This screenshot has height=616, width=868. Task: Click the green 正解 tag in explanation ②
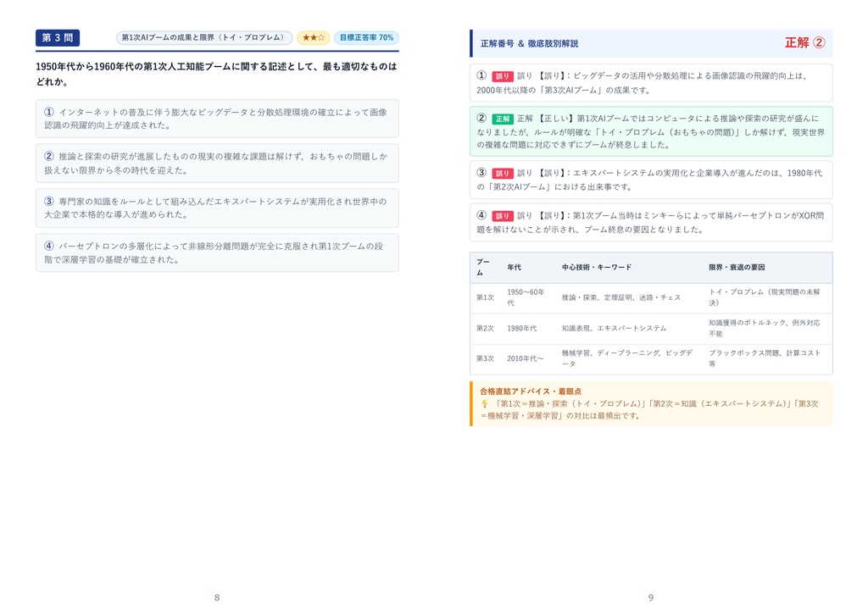pyautogui.click(x=503, y=119)
